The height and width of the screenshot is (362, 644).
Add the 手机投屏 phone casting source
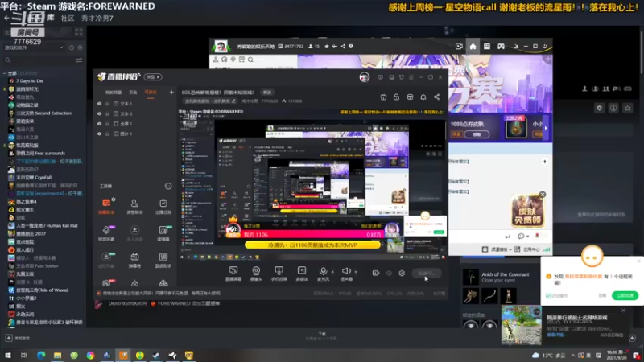tap(279, 274)
